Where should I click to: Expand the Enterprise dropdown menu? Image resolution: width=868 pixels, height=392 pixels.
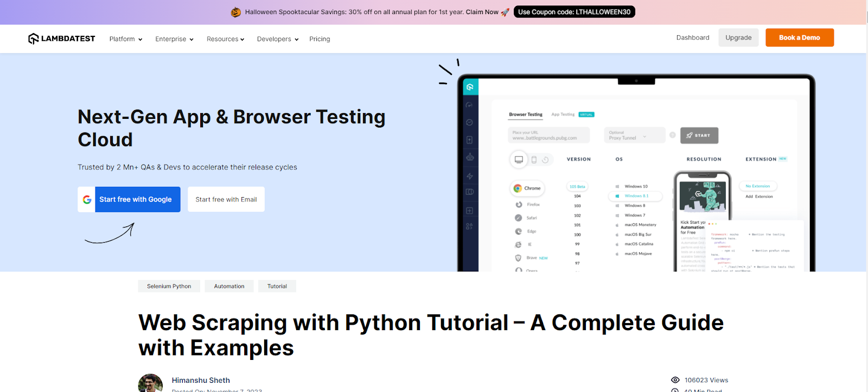click(174, 39)
